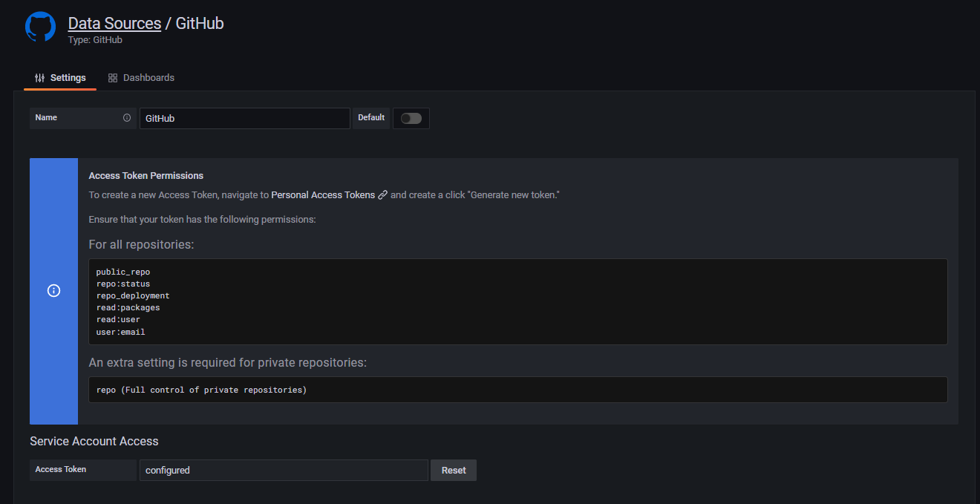
Task: Open the Data Sources breadcrumb link
Action: pos(114,23)
